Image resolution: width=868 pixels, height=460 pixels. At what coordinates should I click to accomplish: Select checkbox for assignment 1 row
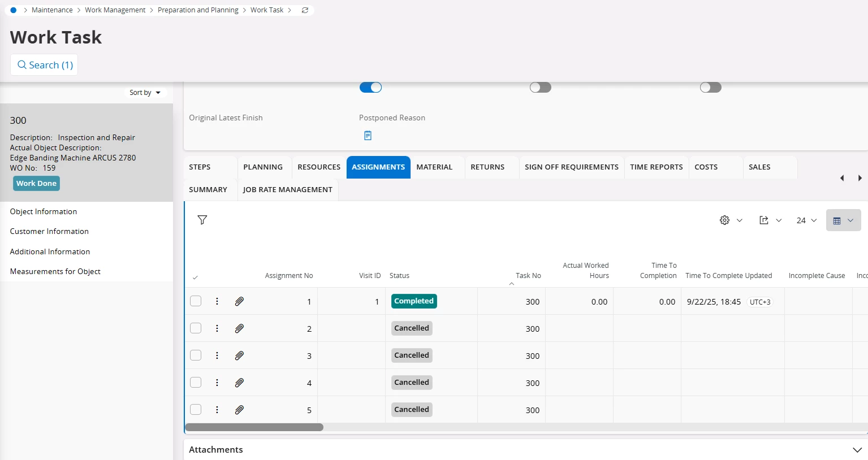click(x=196, y=301)
